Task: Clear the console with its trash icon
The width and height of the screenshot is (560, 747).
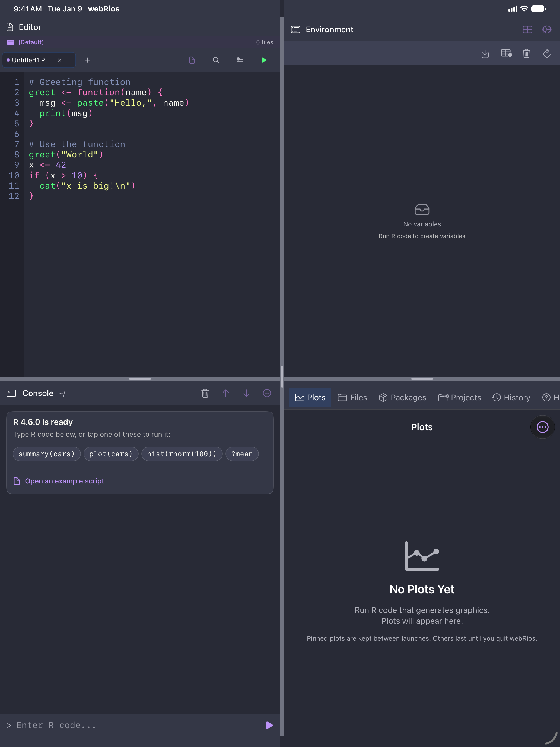Action: tap(205, 393)
